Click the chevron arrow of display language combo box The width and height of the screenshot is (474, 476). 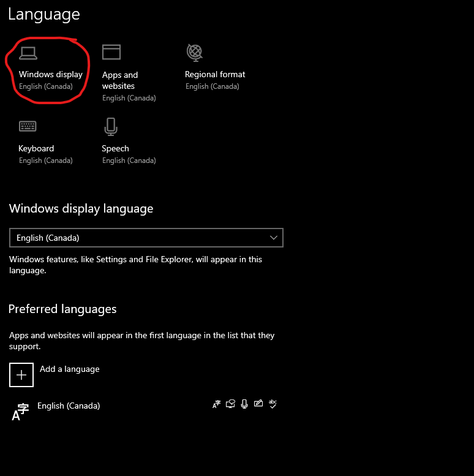(274, 238)
